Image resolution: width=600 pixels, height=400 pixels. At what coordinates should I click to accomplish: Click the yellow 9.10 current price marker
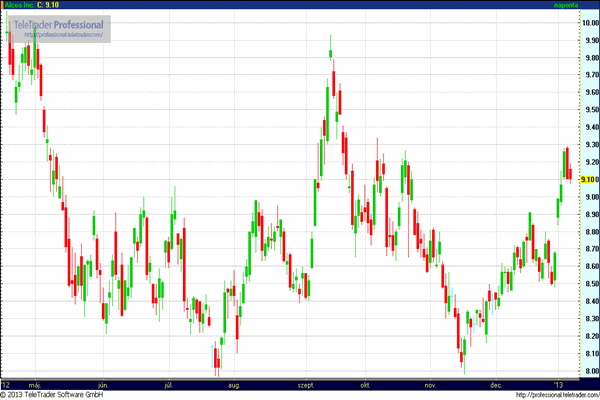click(590, 179)
